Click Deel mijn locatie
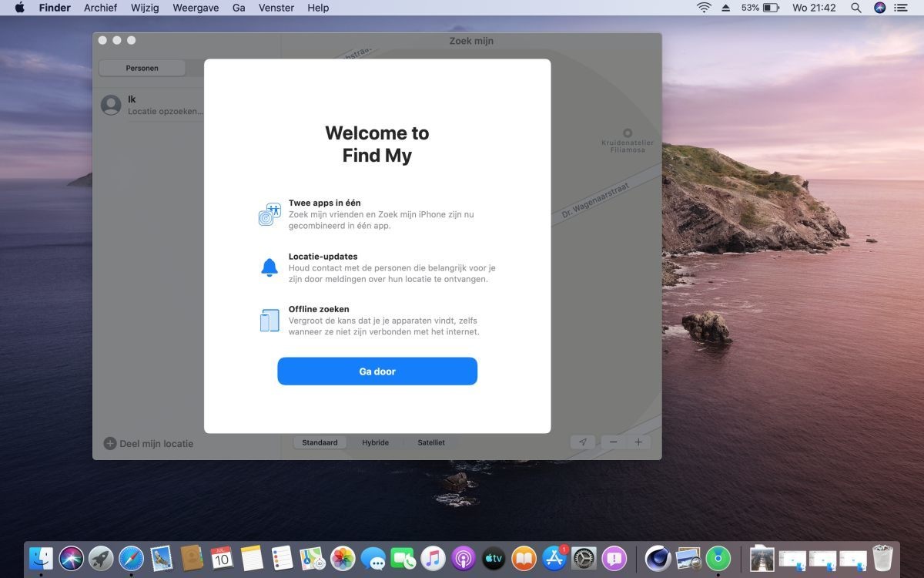Screen dimensions: 924x578 pos(149,444)
